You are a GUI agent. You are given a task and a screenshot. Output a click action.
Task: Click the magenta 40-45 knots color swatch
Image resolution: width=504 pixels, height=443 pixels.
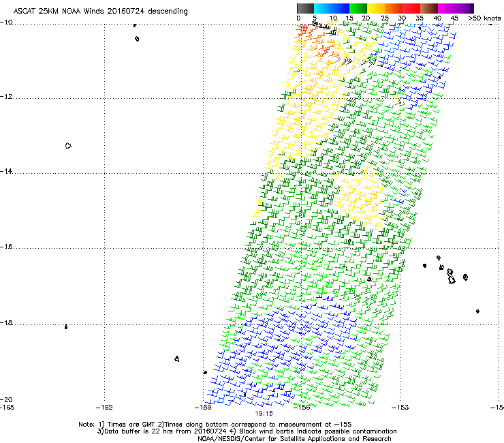[447, 8]
